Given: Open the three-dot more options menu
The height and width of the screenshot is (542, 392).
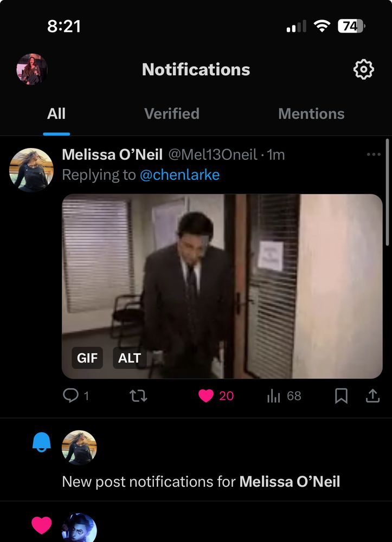Looking at the screenshot, I should pyautogui.click(x=374, y=154).
